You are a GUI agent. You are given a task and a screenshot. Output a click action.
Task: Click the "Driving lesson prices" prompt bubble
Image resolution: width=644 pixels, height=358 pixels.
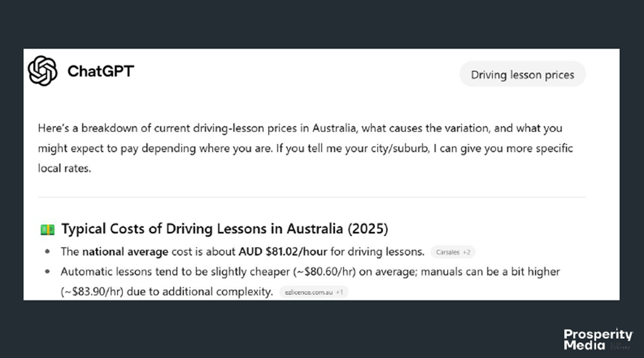click(x=522, y=74)
